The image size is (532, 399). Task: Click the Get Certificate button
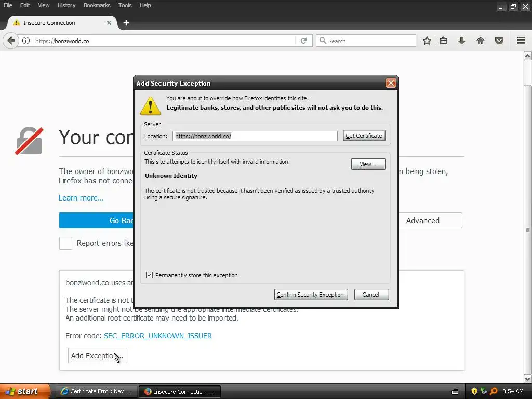click(x=364, y=136)
